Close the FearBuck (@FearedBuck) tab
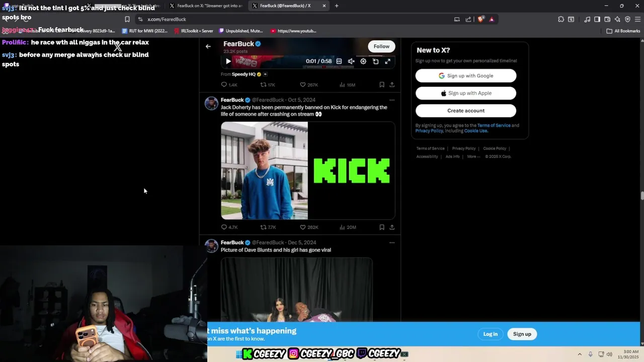The image size is (644, 362). pyautogui.click(x=324, y=6)
